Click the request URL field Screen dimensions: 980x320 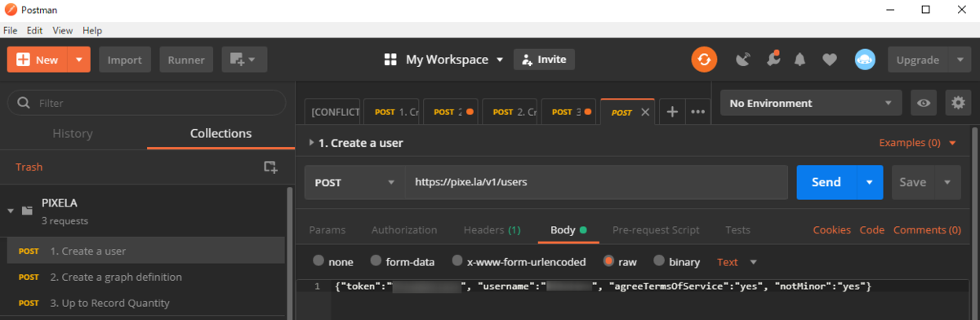pos(596,182)
